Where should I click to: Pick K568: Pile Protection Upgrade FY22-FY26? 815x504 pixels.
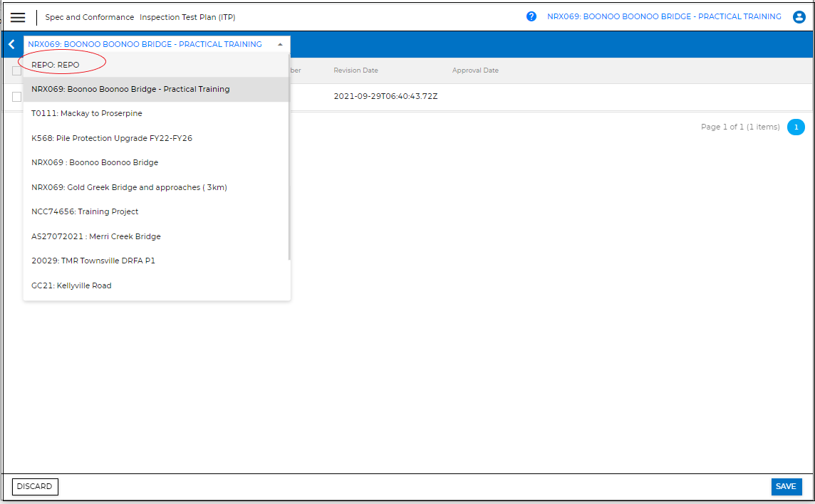click(x=112, y=138)
